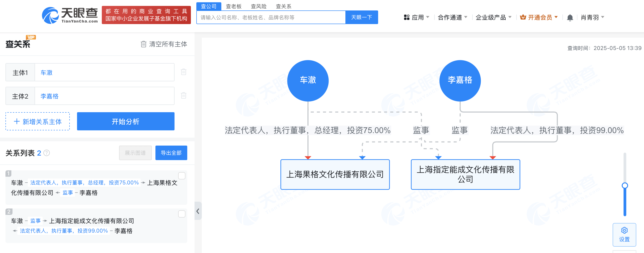Click the TianYanCha logo icon

coord(50,15)
